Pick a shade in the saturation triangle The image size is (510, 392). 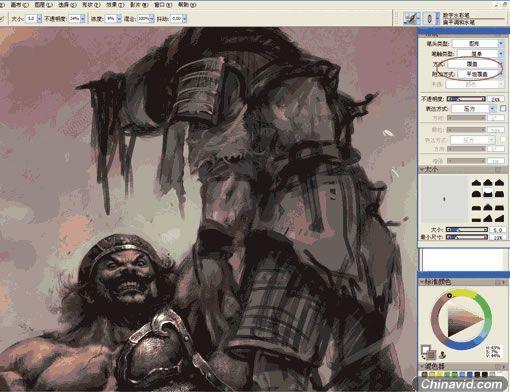[462, 318]
